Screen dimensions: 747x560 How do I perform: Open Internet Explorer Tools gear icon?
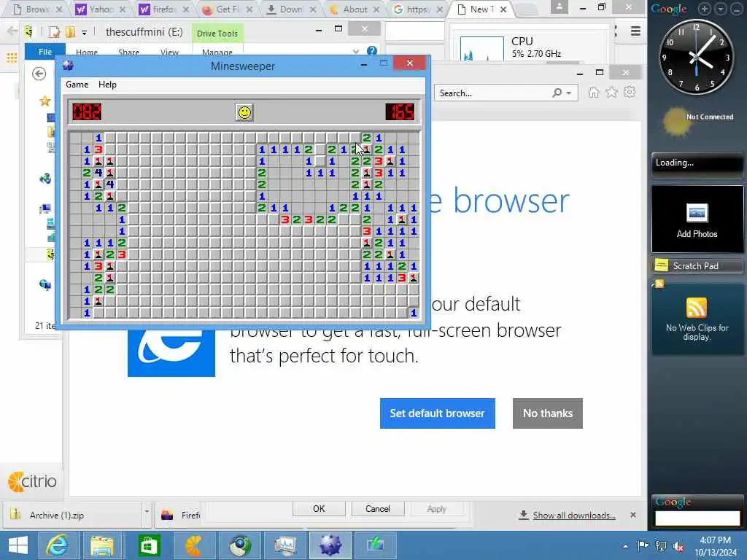coord(630,92)
